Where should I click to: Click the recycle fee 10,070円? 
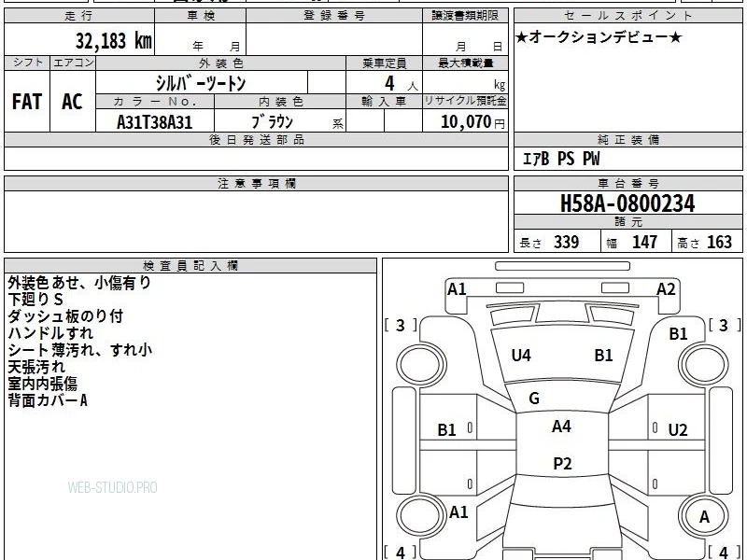[472, 122]
